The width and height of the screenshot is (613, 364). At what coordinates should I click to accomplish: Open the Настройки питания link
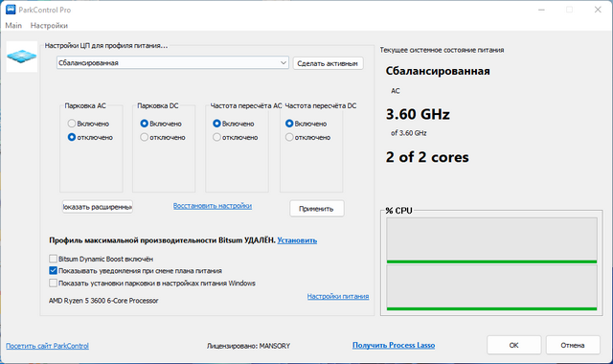pos(338,296)
